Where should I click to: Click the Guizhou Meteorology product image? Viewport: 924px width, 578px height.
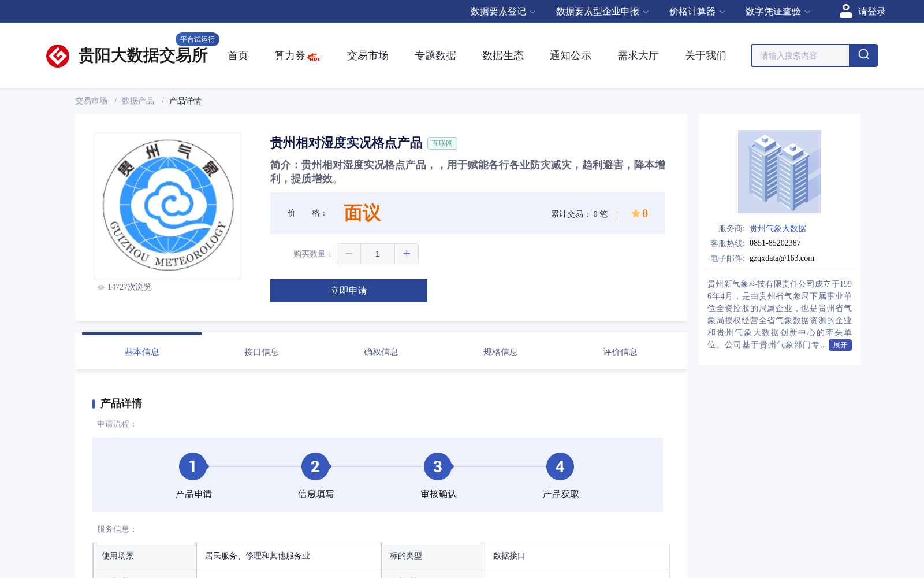[167, 206]
